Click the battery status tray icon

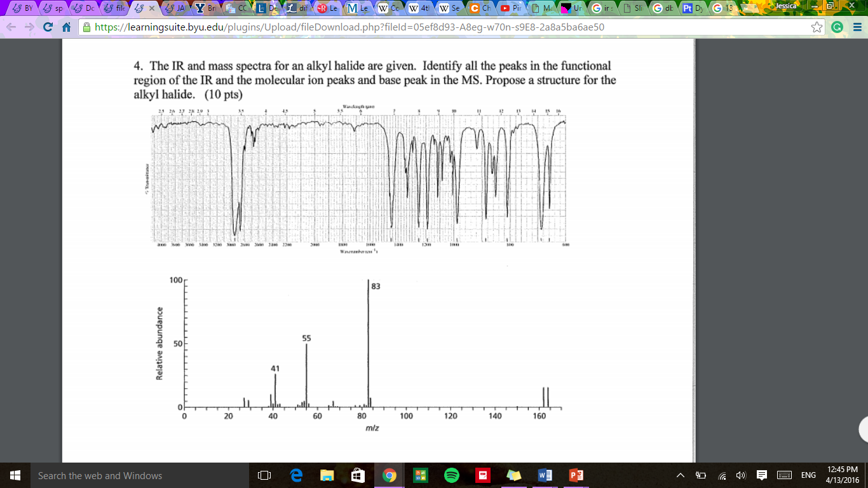pos(701,475)
